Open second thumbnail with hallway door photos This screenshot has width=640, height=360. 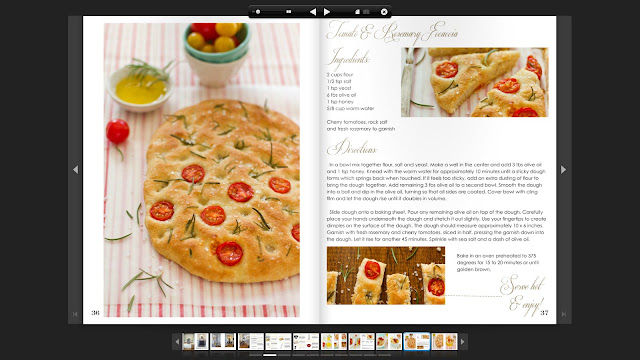[x=223, y=341]
